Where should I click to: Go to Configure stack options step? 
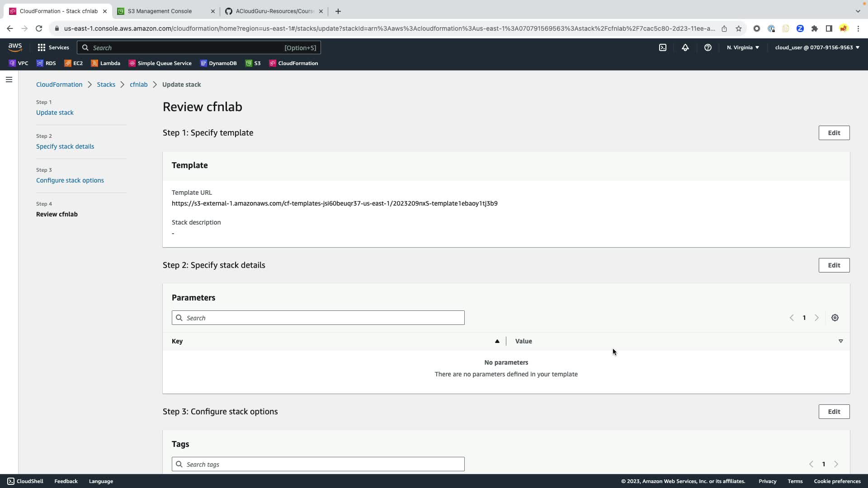click(70, 180)
